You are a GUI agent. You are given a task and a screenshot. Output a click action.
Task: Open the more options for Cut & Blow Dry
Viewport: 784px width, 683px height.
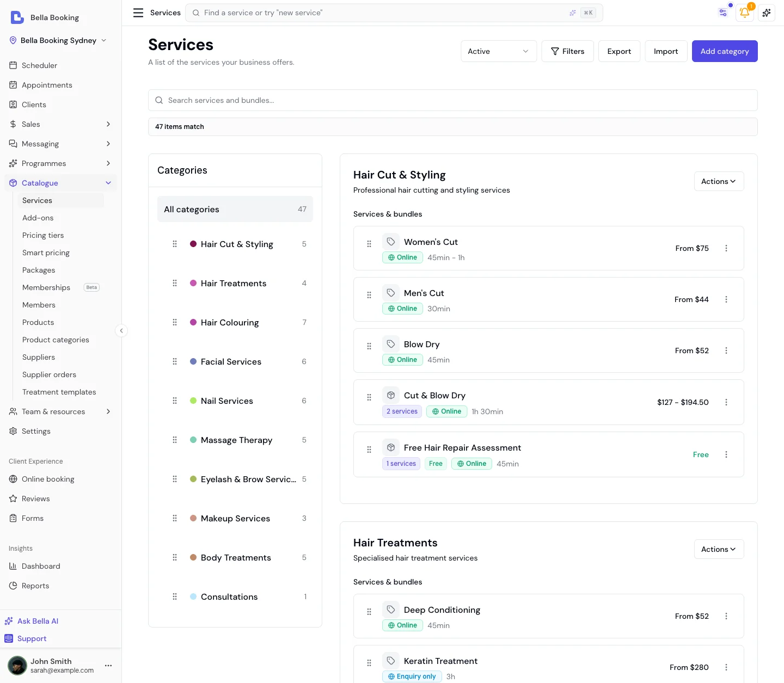pyautogui.click(x=726, y=402)
